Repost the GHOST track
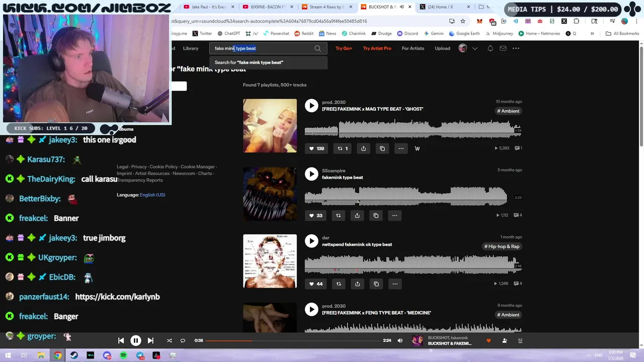This screenshot has width=644, height=362. point(342,148)
